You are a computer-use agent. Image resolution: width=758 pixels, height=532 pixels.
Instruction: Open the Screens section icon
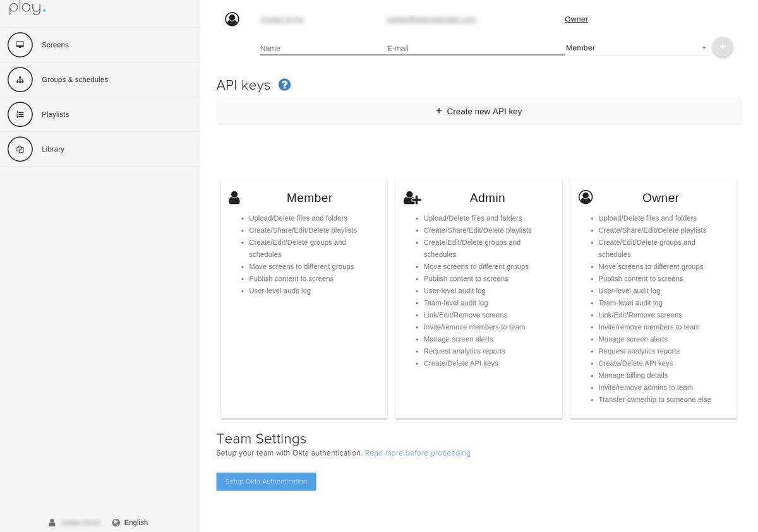pos(20,45)
